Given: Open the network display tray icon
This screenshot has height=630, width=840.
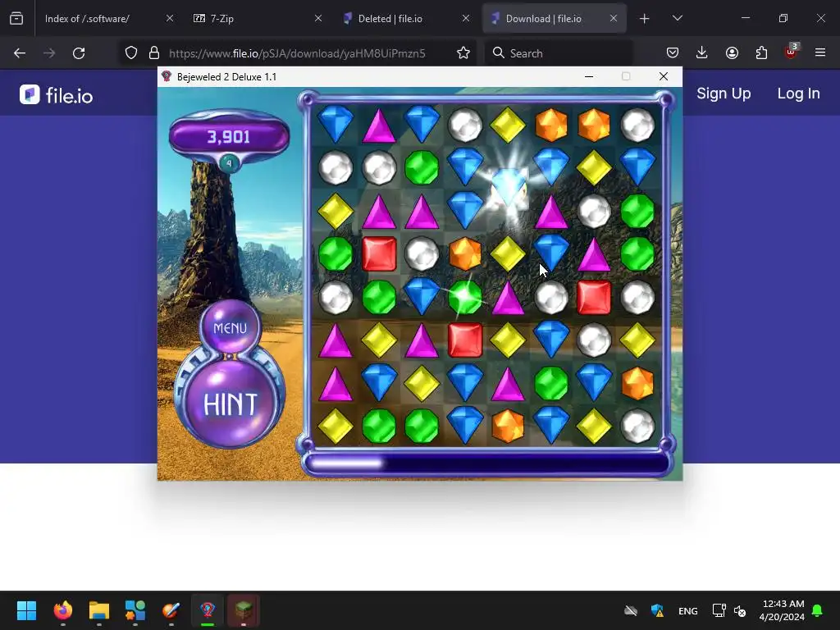Looking at the screenshot, I should pos(719,610).
